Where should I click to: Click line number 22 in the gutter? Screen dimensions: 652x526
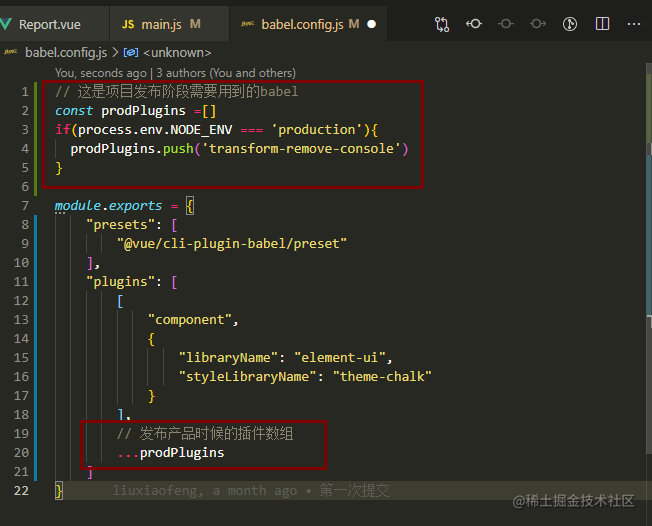pos(21,491)
